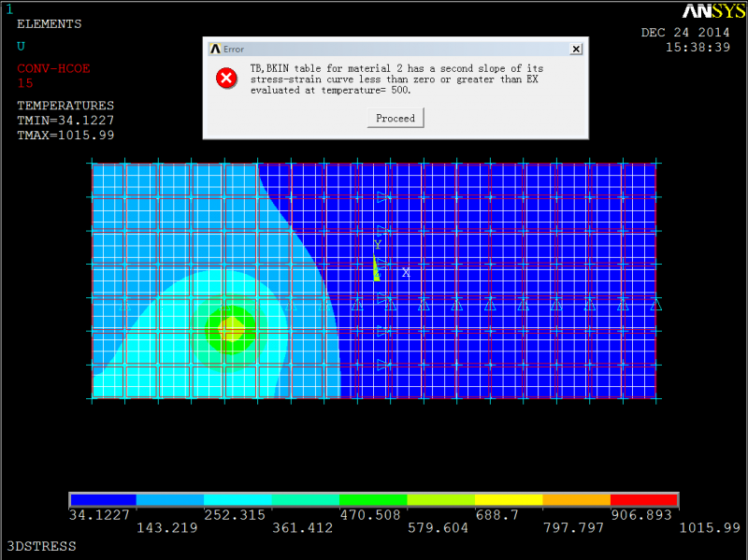Click the Y axis label of triad
Viewport: 748px width, 560px height.
[x=378, y=245]
